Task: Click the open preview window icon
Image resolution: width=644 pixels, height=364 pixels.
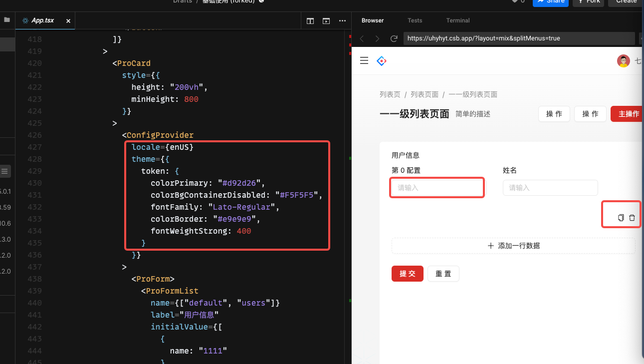Action: point(326,21)
